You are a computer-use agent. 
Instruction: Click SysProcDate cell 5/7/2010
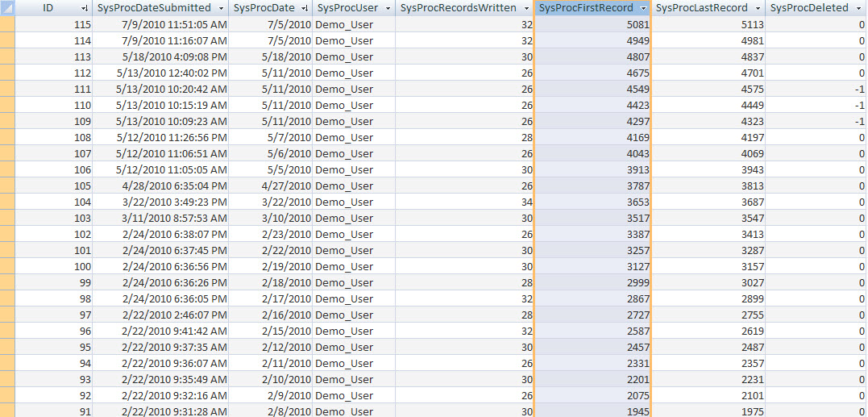coord(270,137)
